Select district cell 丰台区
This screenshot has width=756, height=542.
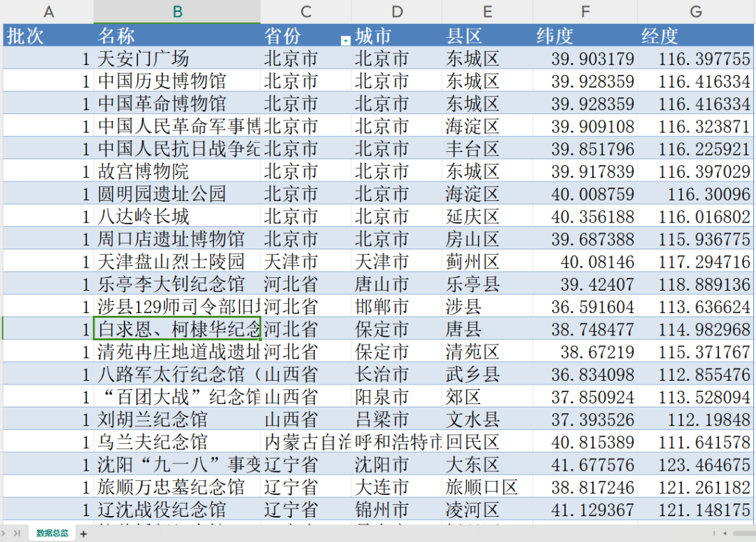coord(487,148)
